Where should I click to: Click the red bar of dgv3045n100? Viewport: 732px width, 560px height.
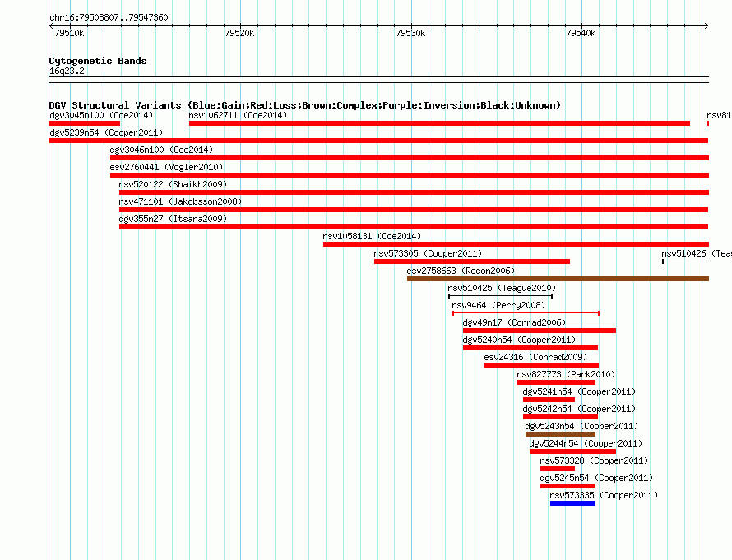tap(85, 123)
